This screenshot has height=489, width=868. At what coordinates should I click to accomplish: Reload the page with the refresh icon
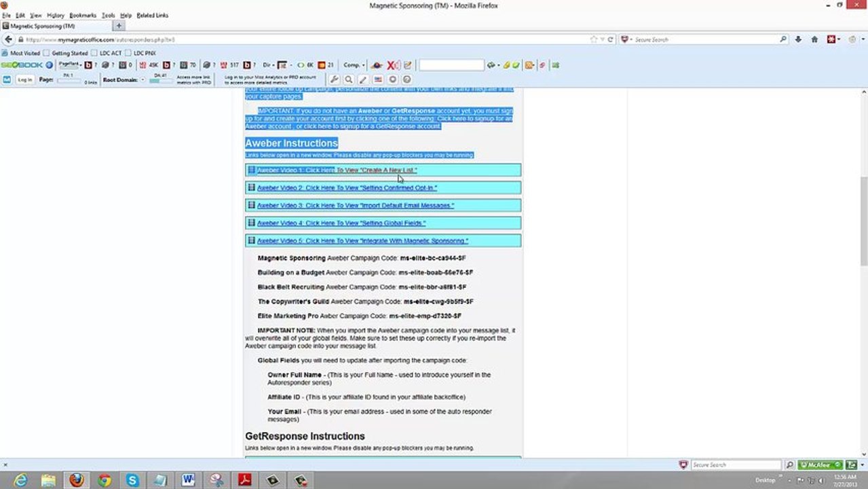[611, 39]
